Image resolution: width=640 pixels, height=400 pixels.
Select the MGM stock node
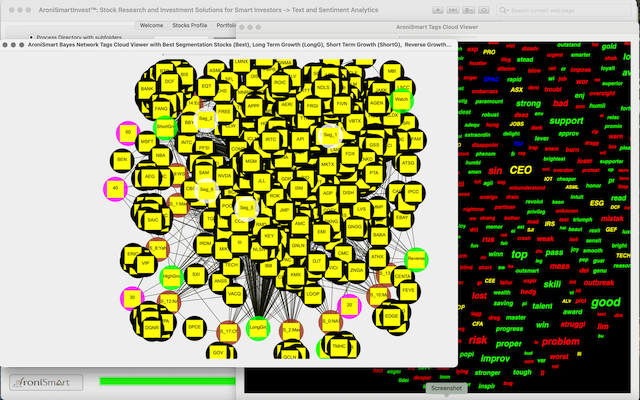[251, 162]
